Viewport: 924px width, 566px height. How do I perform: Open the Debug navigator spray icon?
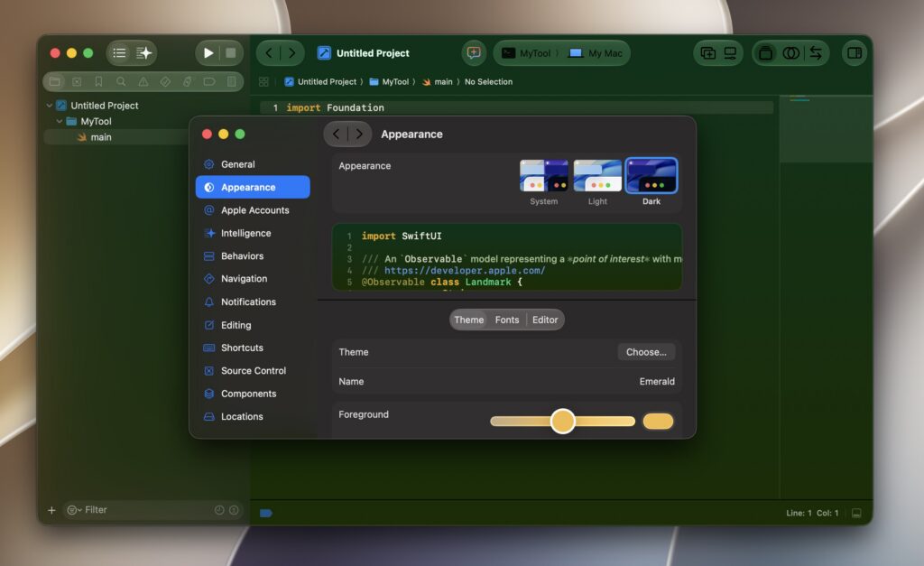pyautogui.click(x=188, y=81)
